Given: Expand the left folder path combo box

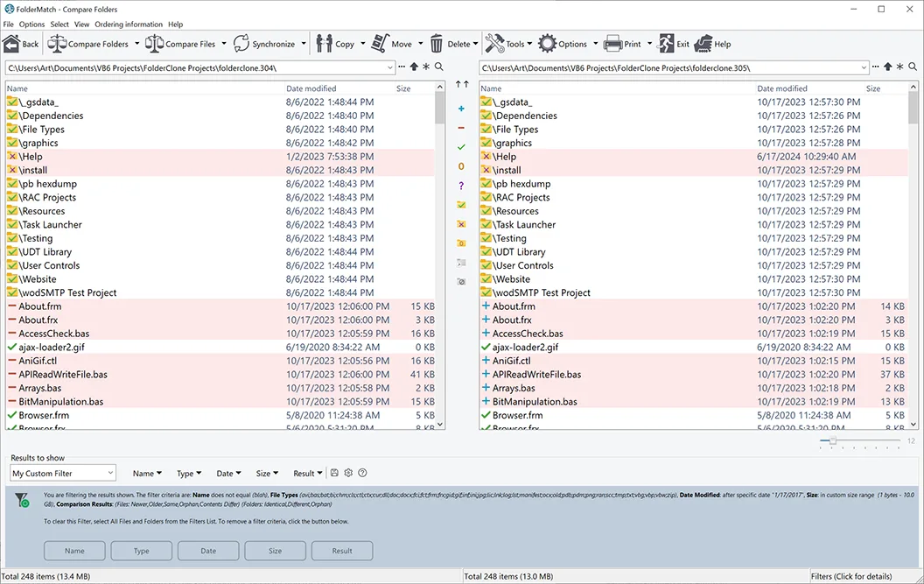Looking at the screenshot, I should 389,67.
